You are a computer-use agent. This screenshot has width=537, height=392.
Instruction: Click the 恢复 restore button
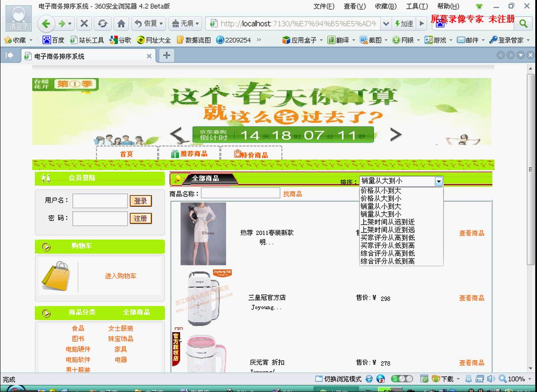(x=148, y=23)
